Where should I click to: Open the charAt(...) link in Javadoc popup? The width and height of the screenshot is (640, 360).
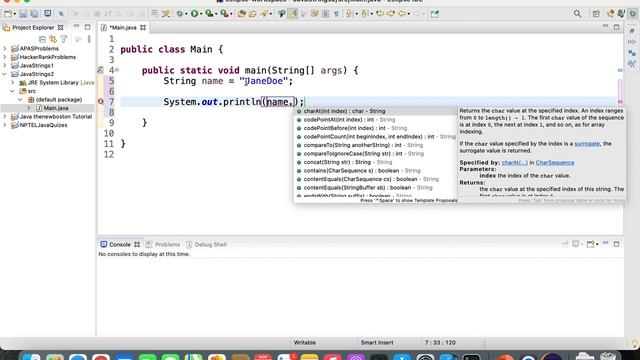514,162
